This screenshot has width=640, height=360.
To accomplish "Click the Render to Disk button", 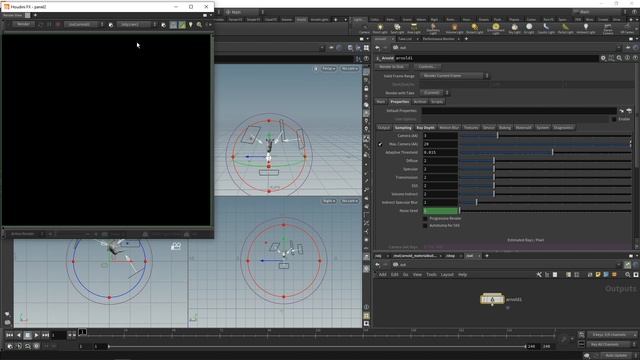I will coord(391,67).
